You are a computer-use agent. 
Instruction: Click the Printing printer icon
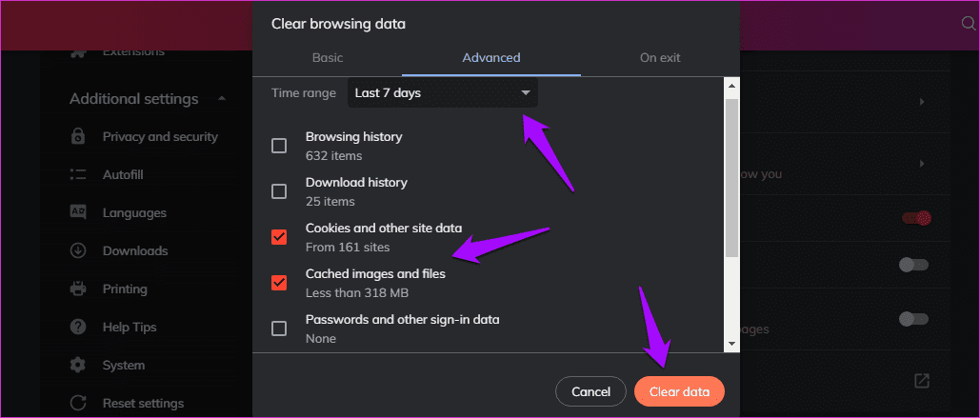click(79, 289)
